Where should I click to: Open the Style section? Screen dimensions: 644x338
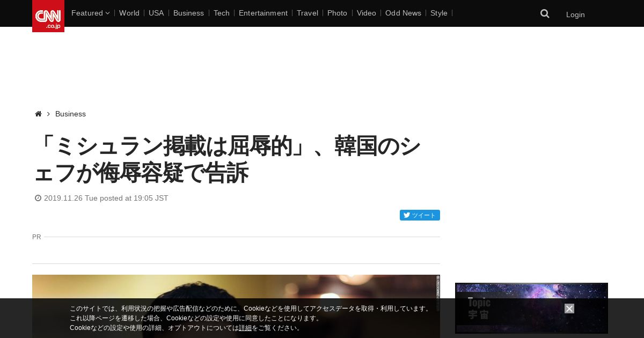click(x=439, y=13)
